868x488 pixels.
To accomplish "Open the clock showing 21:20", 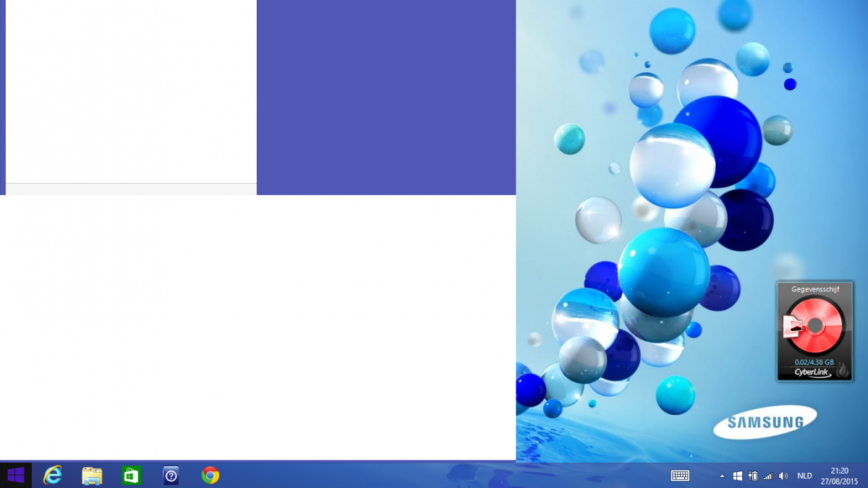I will click(839, 476).
